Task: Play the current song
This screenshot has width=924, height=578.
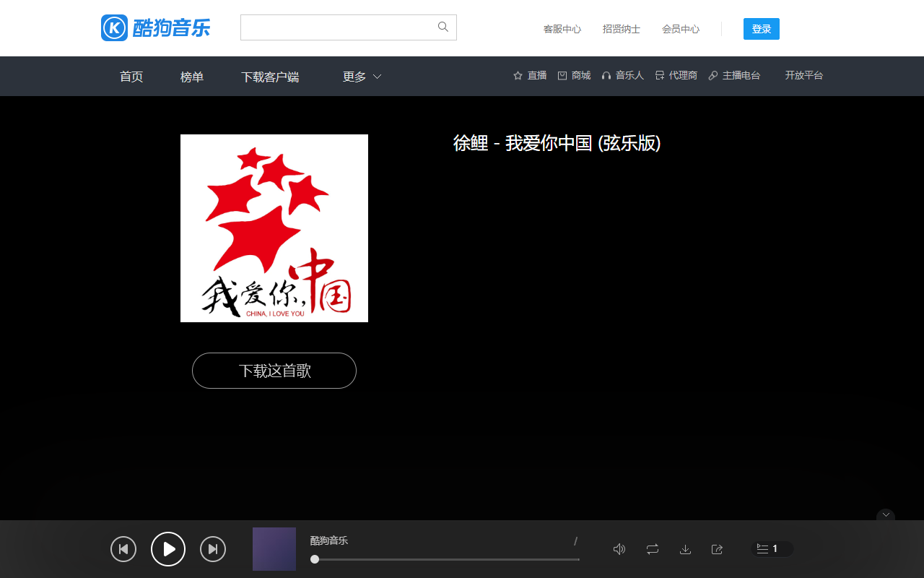Action: [168, 549]
